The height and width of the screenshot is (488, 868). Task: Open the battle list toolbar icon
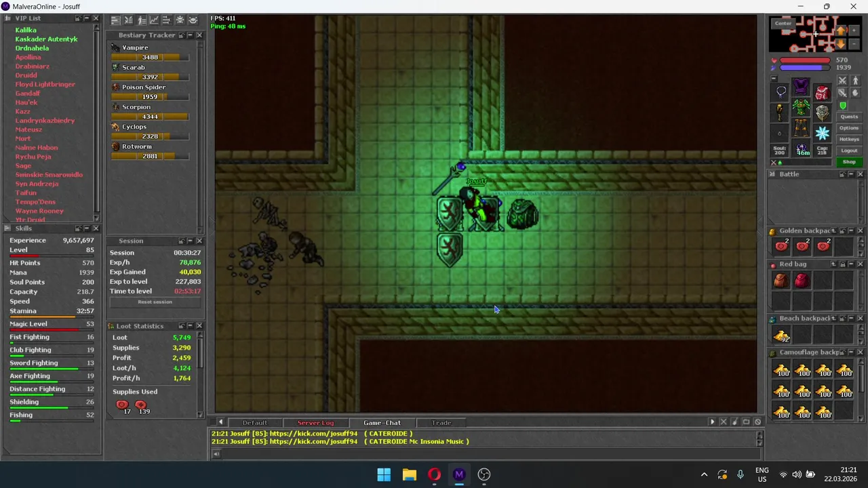click(128, 20)
